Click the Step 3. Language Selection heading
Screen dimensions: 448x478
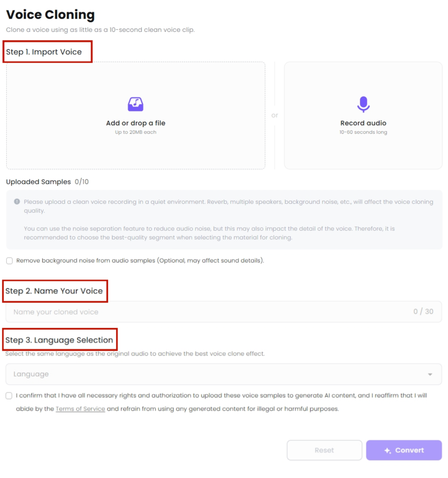click(59, 340)
